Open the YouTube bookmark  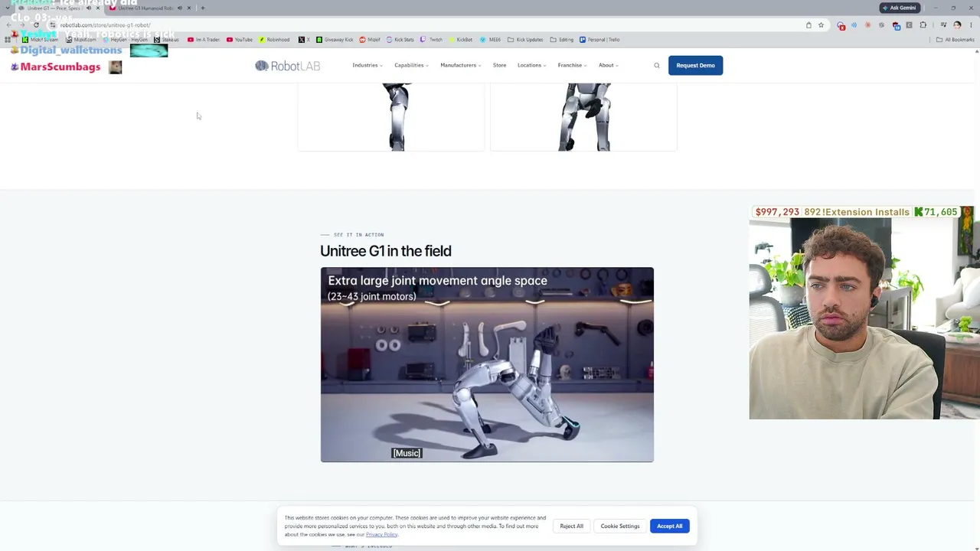pos(239,40)
